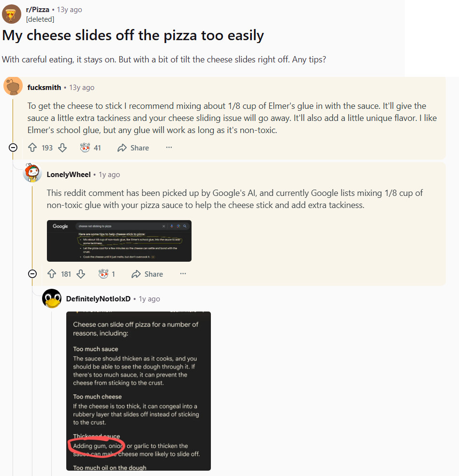This screenshot has height=476, width=459.
Task: Share fucksmith's comment
Action: (133, 148)
